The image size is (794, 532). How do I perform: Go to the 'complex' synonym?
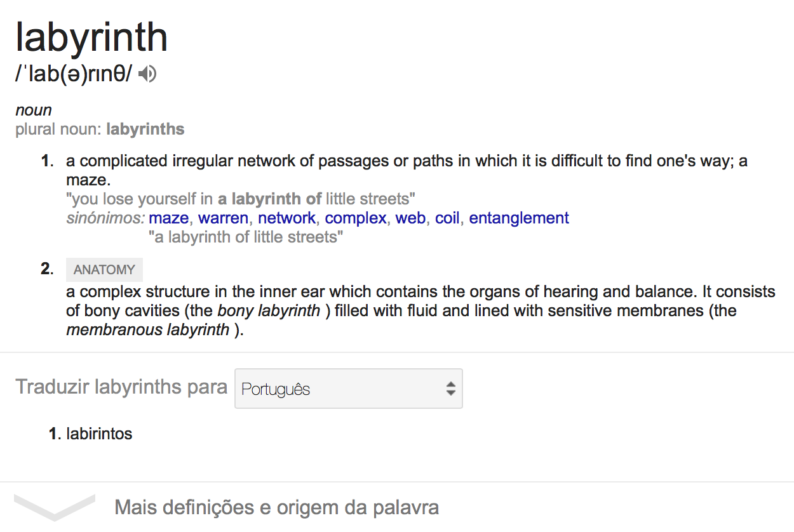pos(356,218)
